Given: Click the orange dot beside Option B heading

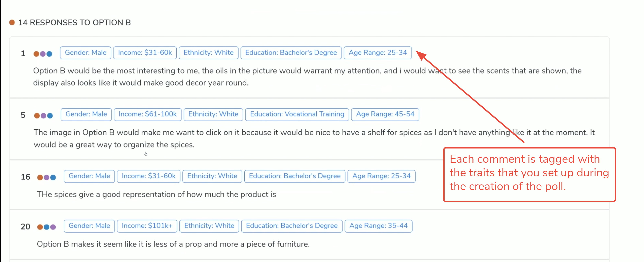Looking at the screenshot, I should click(x=12, y=23).
